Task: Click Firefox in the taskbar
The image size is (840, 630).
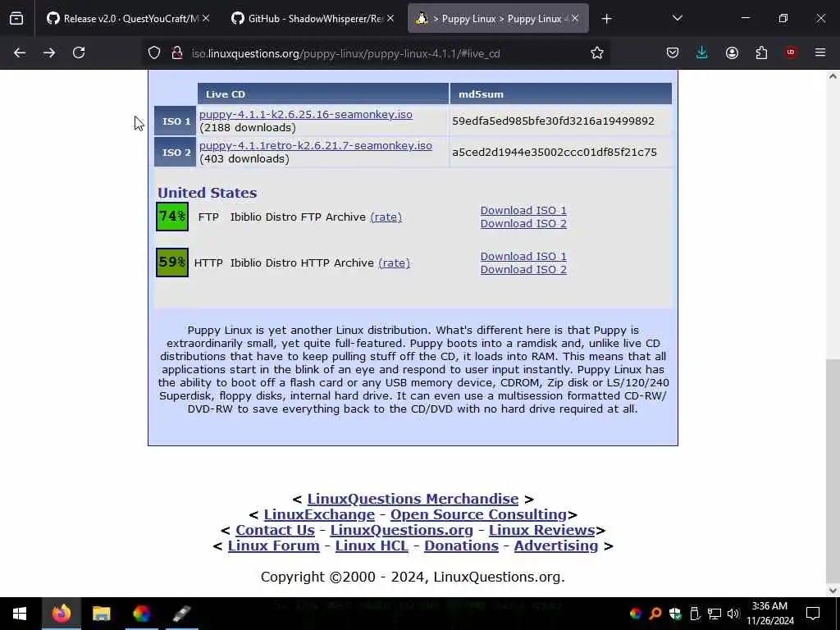Action: pos(61,614)
